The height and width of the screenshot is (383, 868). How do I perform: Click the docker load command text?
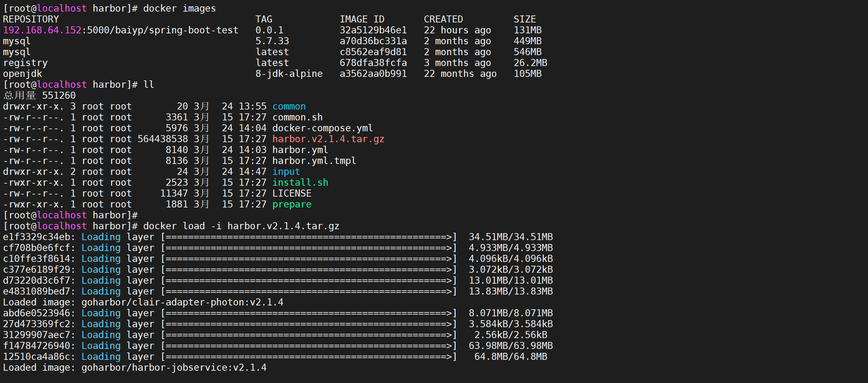coord(241,226)
